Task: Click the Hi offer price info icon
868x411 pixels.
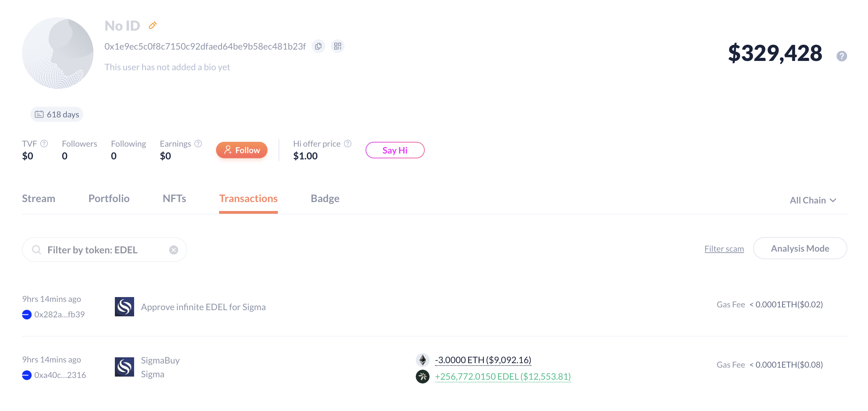Action: click(x=348, y=144)
